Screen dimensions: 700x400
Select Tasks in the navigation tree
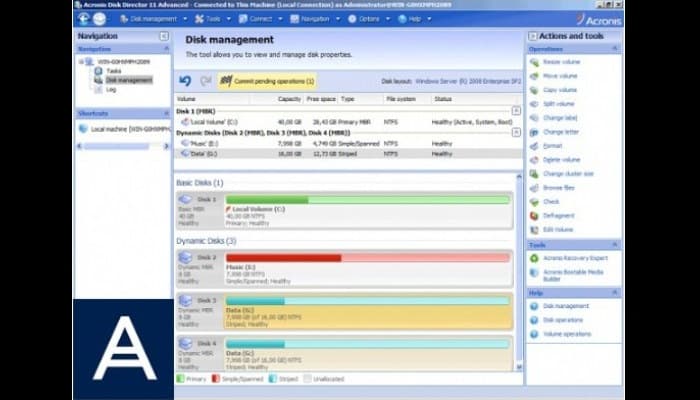coord(113,71)
